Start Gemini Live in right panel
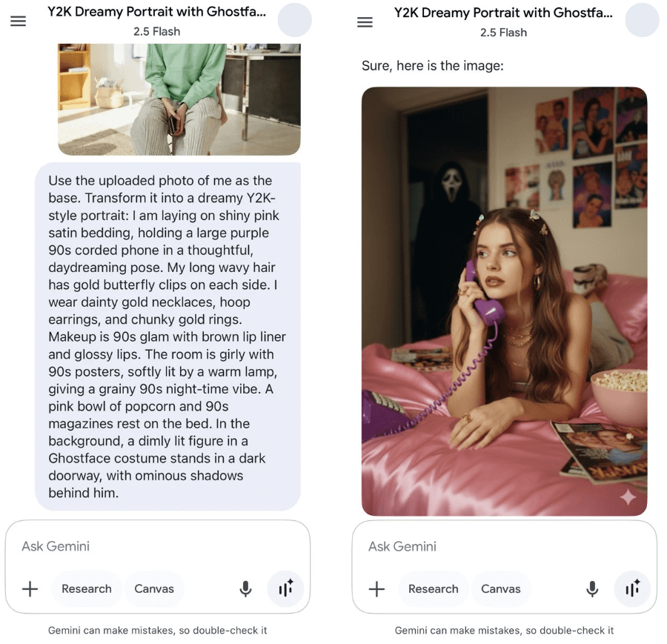Screen dimensions: 667x644 click(632, 589)
